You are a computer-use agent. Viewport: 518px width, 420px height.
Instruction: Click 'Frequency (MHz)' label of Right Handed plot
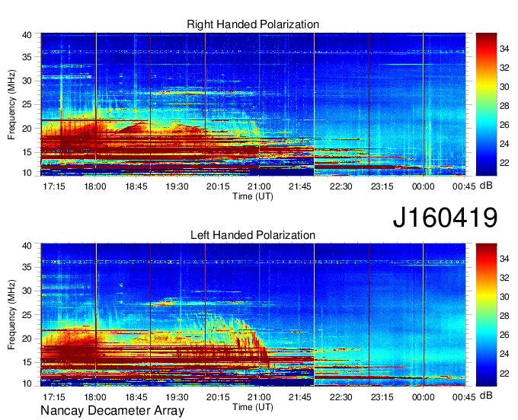[11, 104]
